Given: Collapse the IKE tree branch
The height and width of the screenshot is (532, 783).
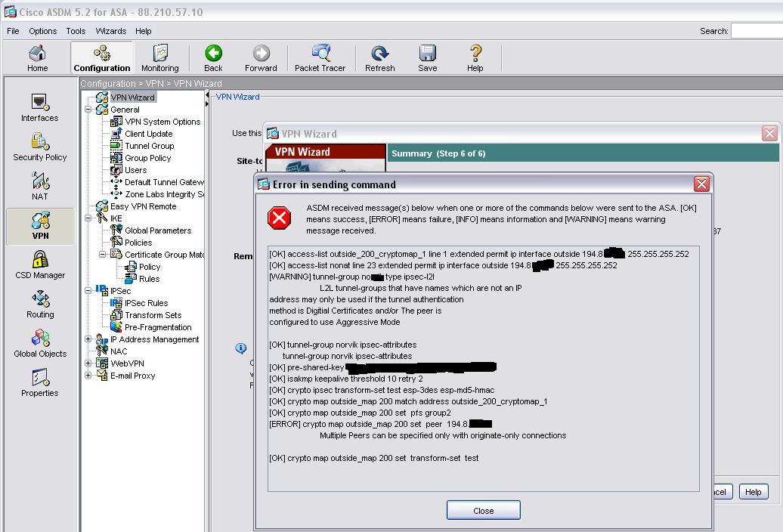Looking at the screenshot, I should pyautogui.click(x=88, y=218).
